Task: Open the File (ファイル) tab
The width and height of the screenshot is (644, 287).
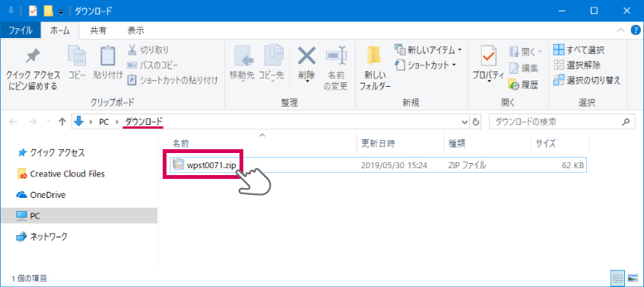Action: pyautogui.click(x=21, y=30)
